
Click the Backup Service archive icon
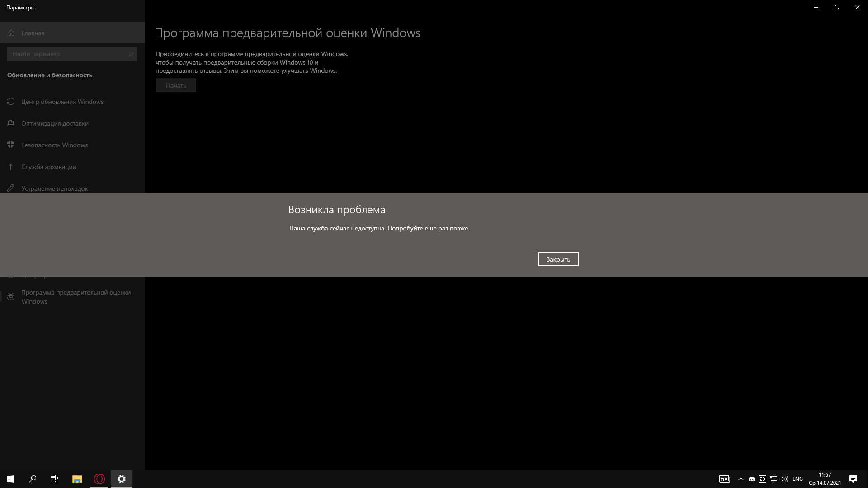pyautogui.click(x=11, y=166)
